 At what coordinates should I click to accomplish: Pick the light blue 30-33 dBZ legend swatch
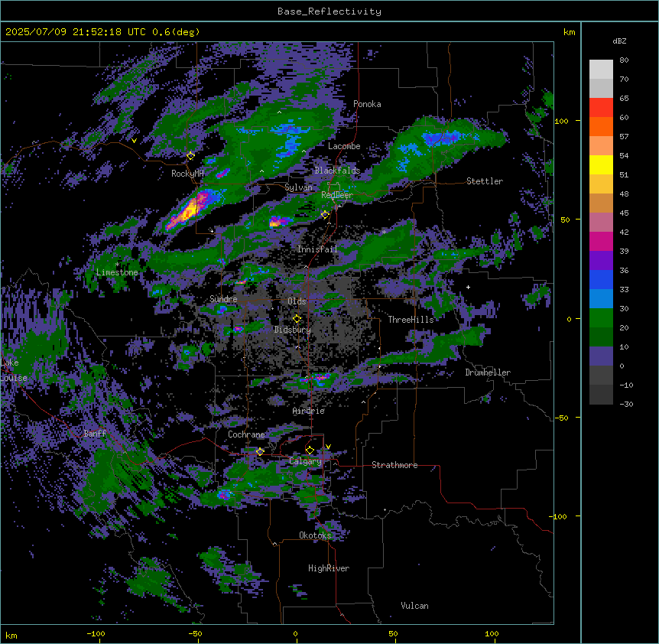tap(601, 299)
